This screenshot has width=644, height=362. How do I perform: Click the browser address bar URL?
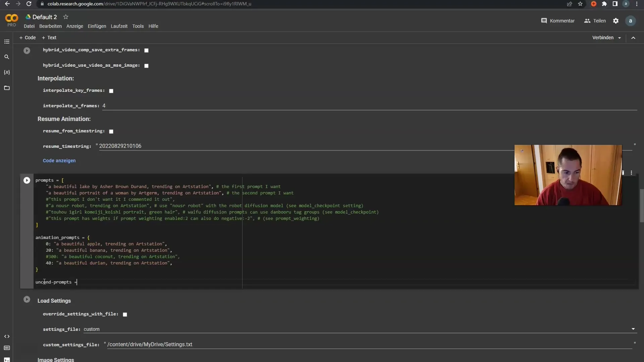pyautogui.click(x=149, y=4)
